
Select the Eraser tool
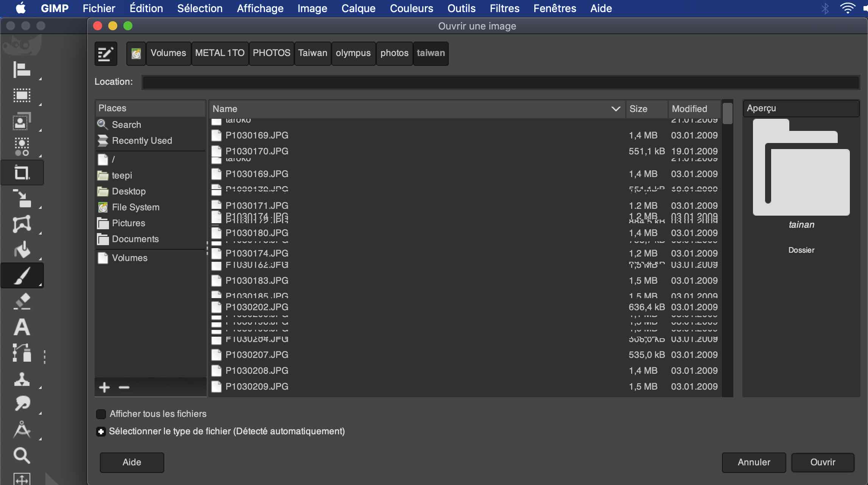click(x=22, y=302)
